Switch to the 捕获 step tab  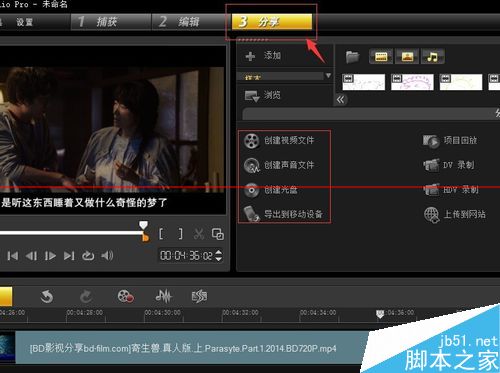111,22
